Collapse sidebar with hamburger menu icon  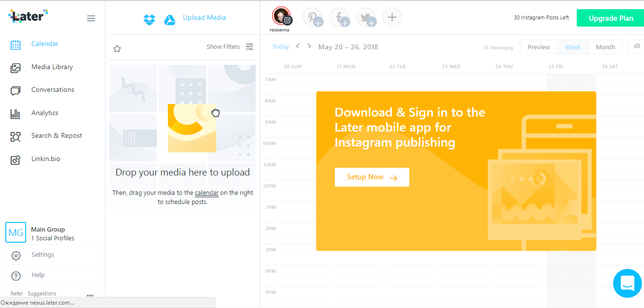point(91,18)
